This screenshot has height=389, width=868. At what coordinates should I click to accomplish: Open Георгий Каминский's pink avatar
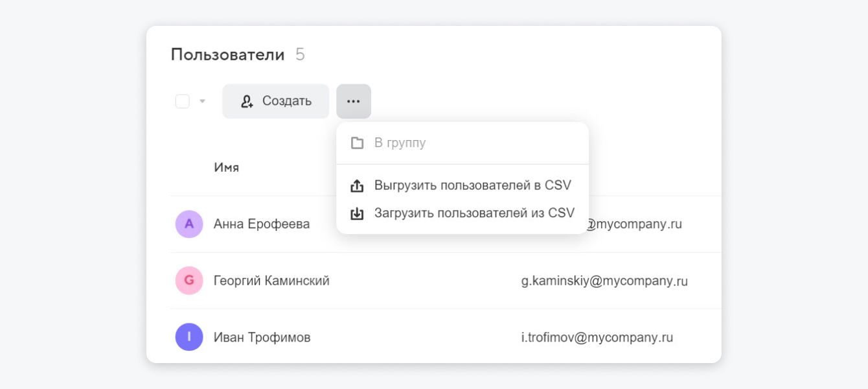click(189, 281)
